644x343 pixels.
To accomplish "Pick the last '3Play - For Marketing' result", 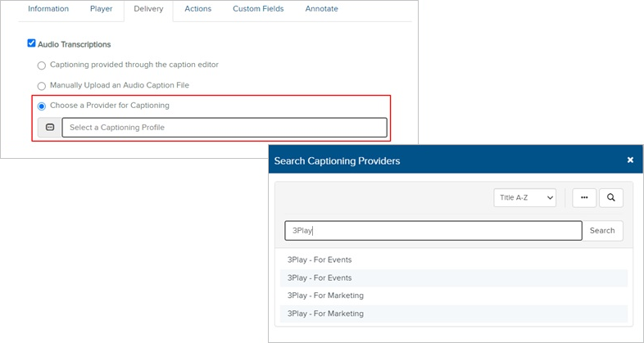I will coord(325,314).
